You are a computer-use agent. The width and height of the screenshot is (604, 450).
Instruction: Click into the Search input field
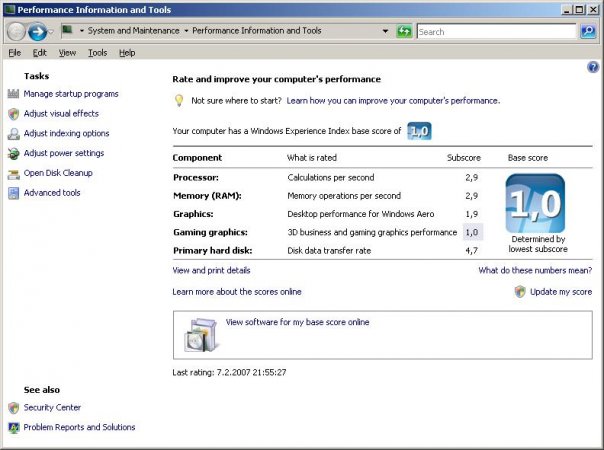pyautogui.click(x=496, y=32)
